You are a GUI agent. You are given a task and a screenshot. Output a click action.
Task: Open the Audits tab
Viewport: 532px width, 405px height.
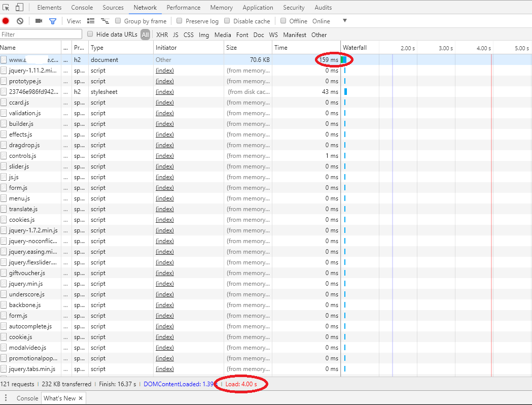coord(323,8)
